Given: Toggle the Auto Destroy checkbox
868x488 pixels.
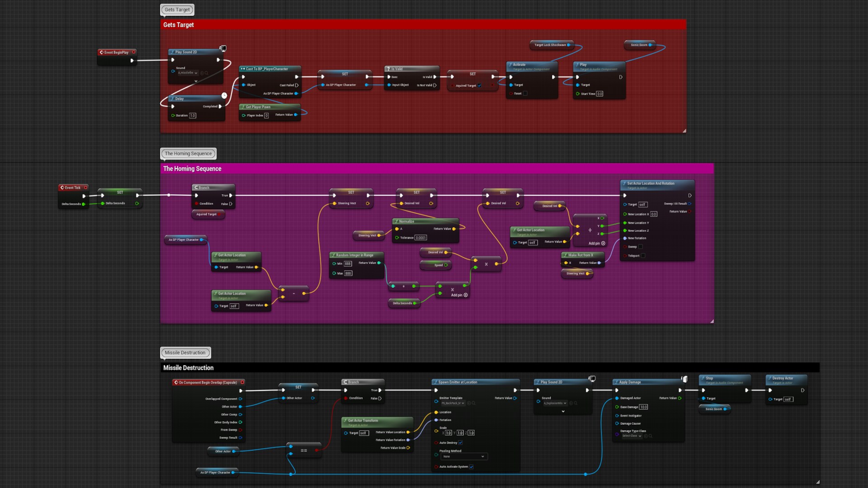Looking at the screenshot, I should coord(461,443).
